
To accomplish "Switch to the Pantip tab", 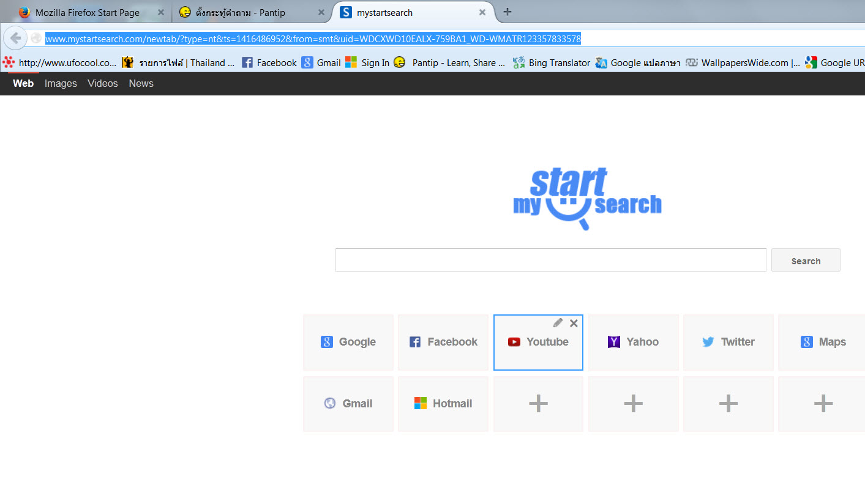I will coord(251,12).
